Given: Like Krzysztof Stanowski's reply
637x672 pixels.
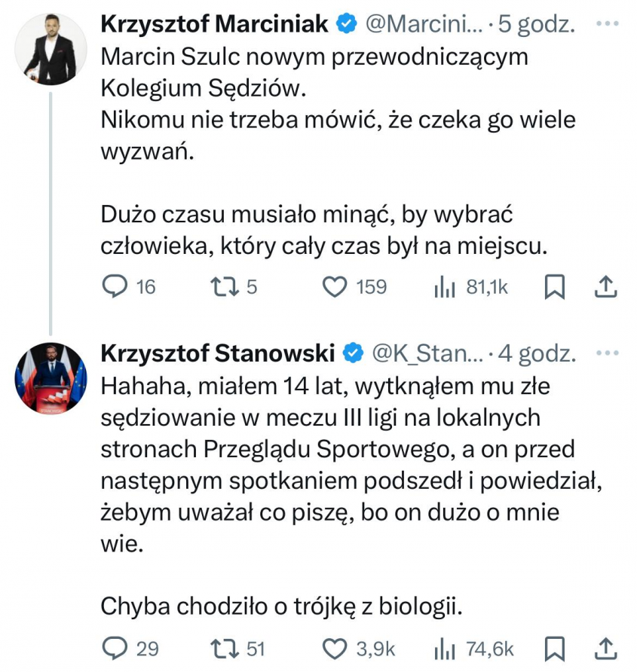Looking at the screenshot, I should tap(333, 648).
